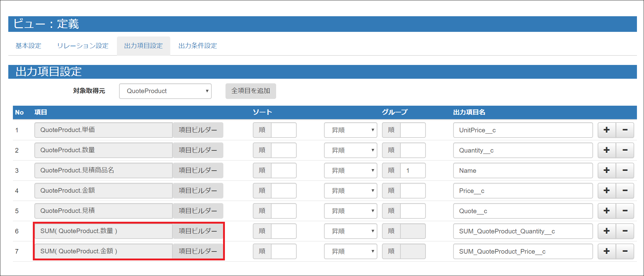Viewport: 644px width, 276px height.
Task: Click the plus icon on the UnitPrice__c row
Action: coord(607,130)
